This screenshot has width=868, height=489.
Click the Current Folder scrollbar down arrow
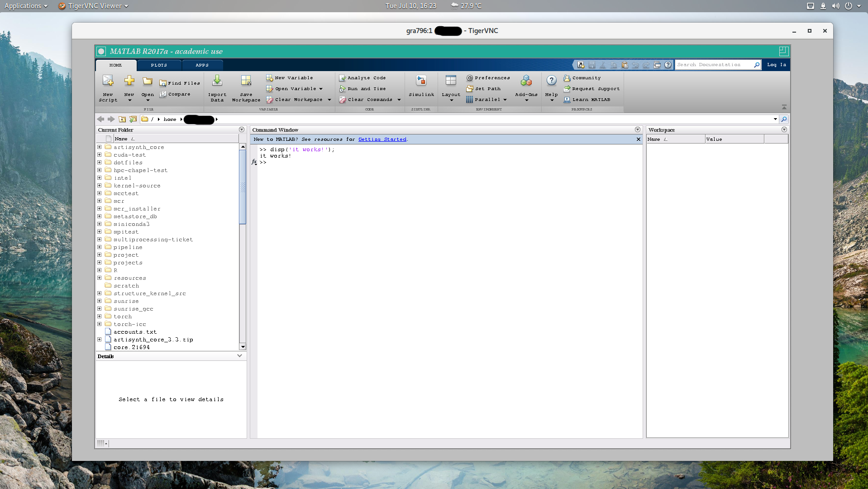click(x=243, y=347)
